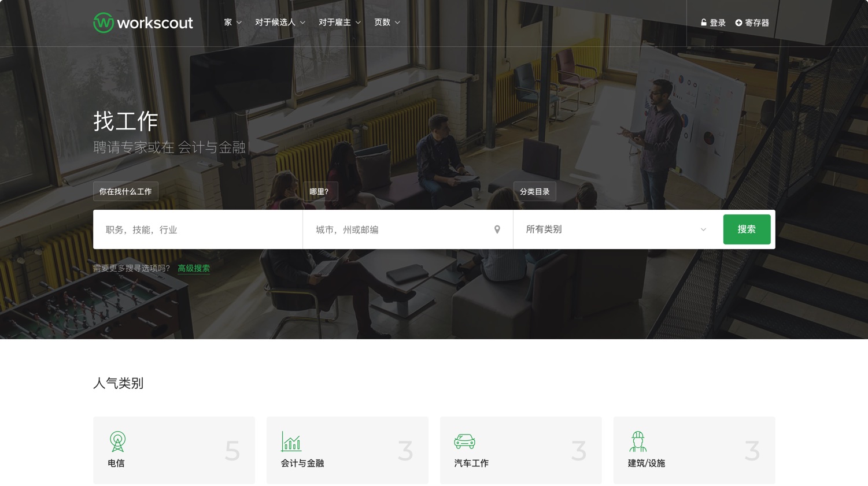Viewport: 868px width, 486px height.
Task: Open the 会计与金融 category card
Action: point(348,450)
